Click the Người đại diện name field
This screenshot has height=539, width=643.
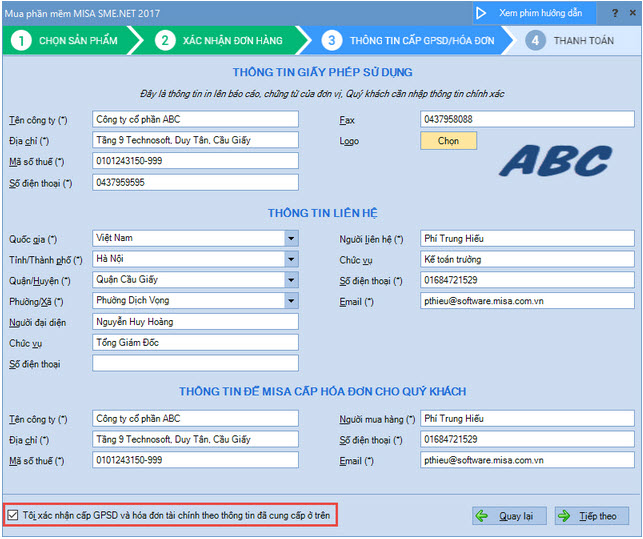coord(195,322)
